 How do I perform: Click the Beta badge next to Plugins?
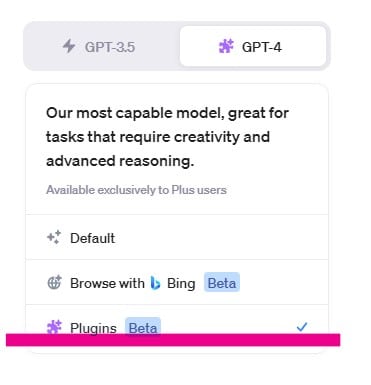143,326
